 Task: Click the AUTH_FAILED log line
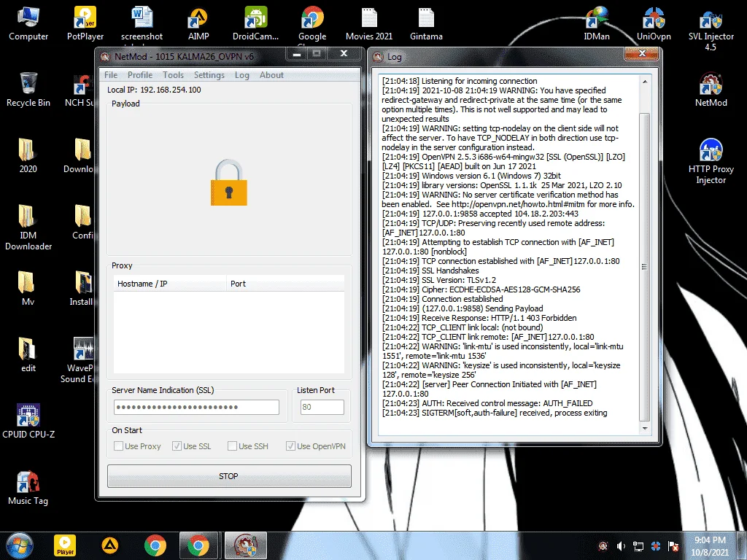tap(487, 402)
